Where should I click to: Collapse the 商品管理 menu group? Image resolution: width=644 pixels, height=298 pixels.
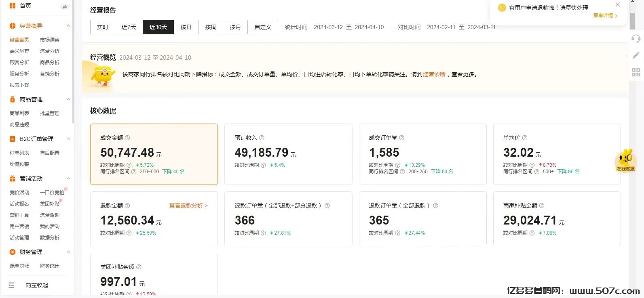tap(68, 99)
